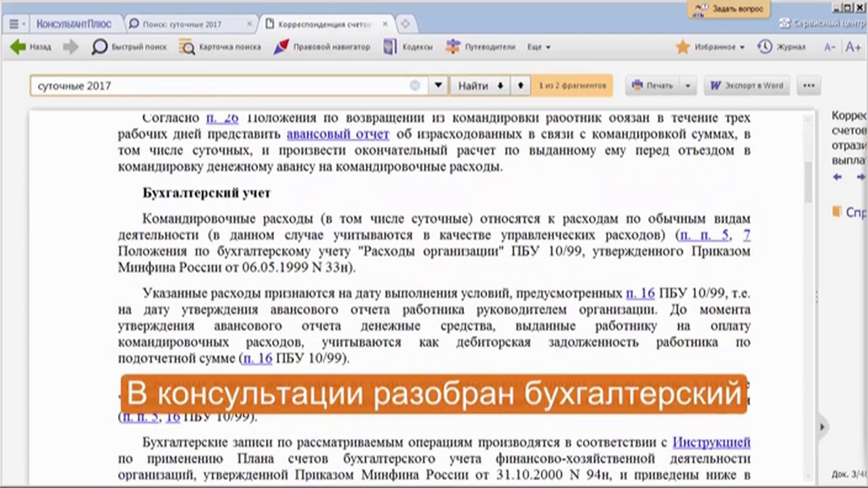
Task: Collapse the right side panel arrow
Action: point(822,427)
